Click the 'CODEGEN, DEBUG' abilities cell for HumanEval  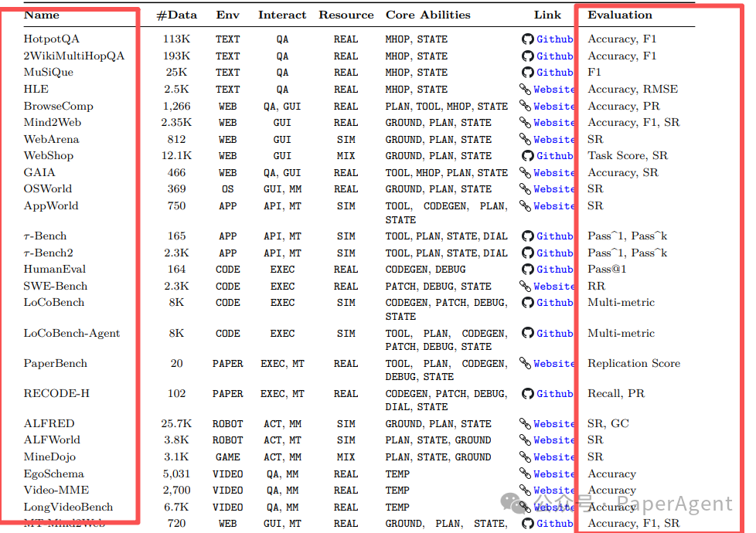425,270
